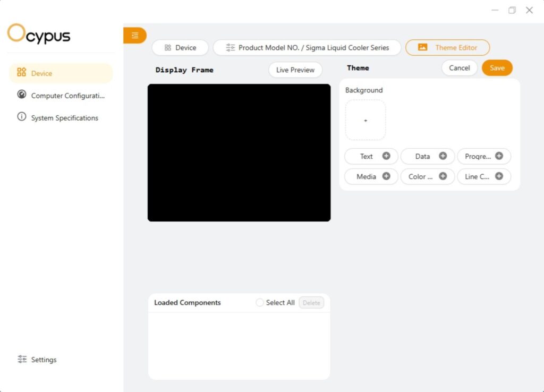Save the theme

[497, 67]
